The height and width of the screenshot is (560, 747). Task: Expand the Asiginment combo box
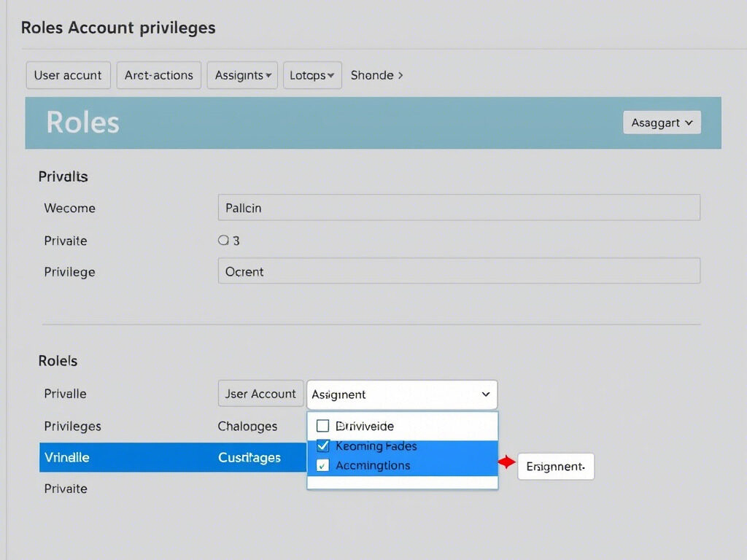402,394
